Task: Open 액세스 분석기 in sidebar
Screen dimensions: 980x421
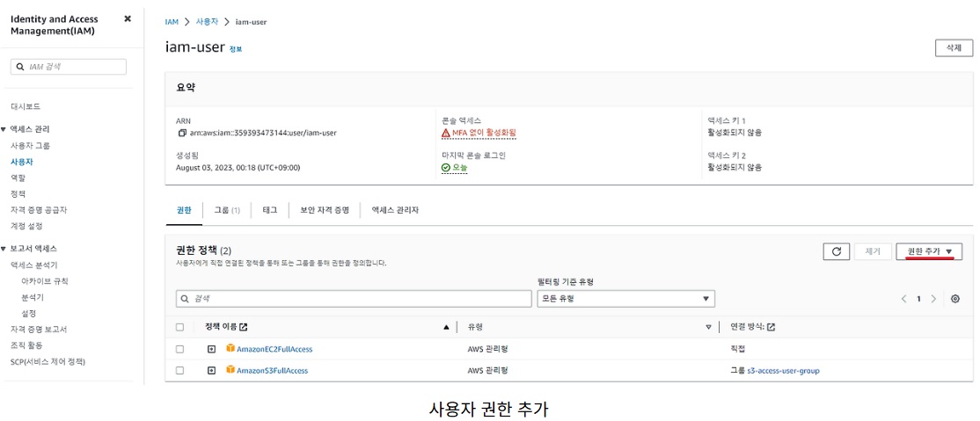Action: tap(33, 265)
